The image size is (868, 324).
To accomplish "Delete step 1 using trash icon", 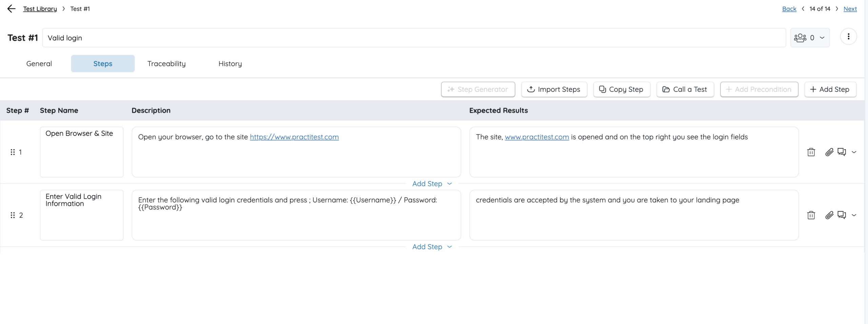I will coord(811,152).
